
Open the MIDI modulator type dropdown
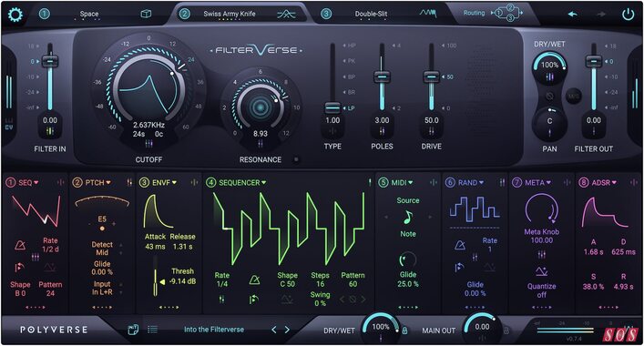pyautogui.click(x=402, y=183)
